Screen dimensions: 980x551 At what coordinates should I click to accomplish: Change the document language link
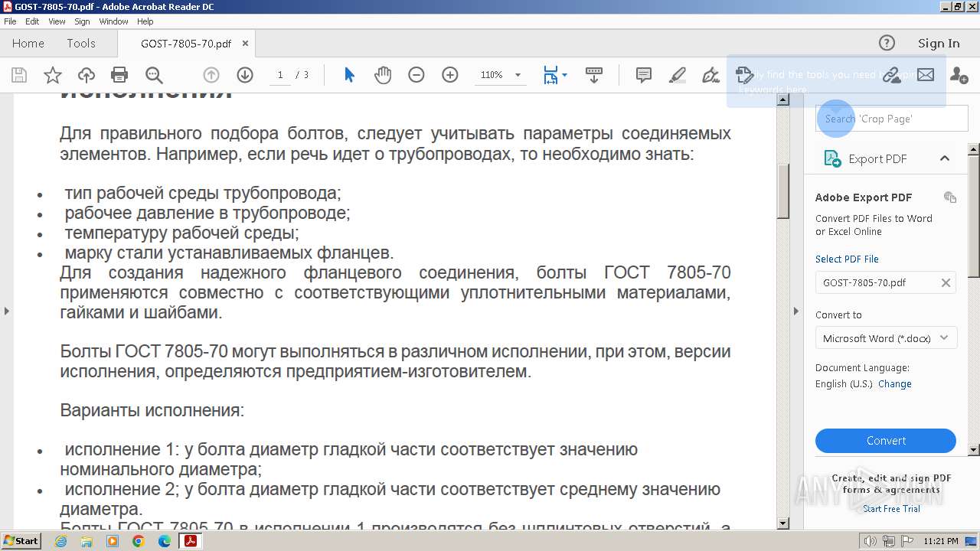click(895, 384)
